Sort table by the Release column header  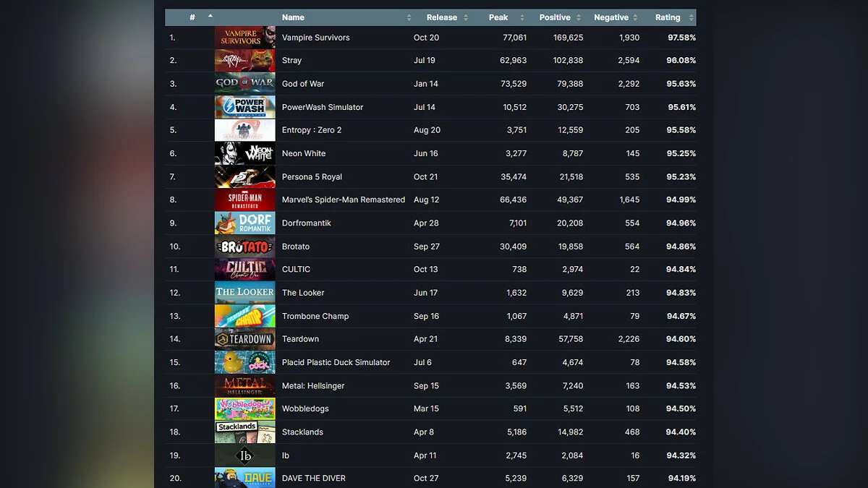pyautogui.click(x=442, y=17)
